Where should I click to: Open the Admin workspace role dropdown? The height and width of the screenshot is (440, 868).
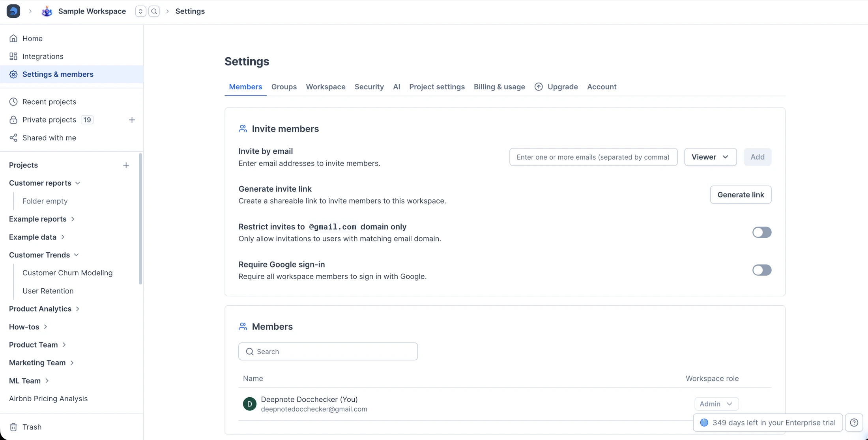pyautogui.click(x=716, y=404)
